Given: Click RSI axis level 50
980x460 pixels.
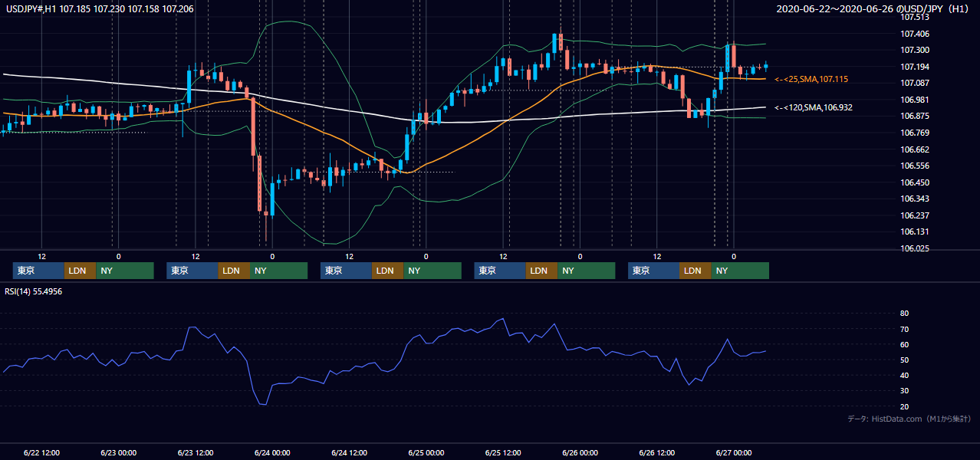Looking at the screenshot, I should [x=904, y=360].
